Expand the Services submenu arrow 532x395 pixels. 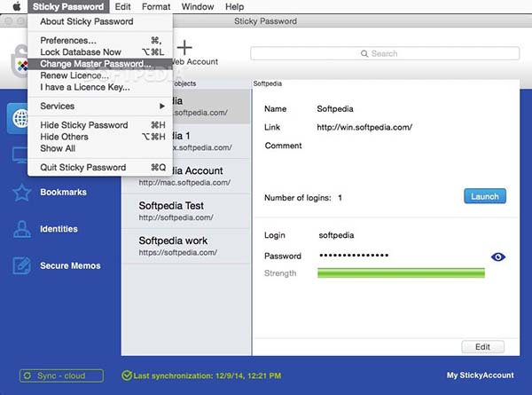(162, 106)
